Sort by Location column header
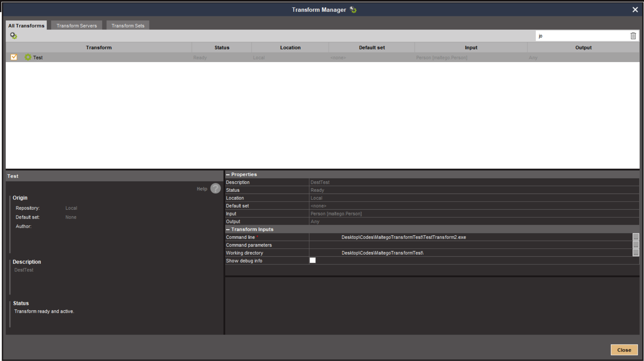 tap(290, 47)
